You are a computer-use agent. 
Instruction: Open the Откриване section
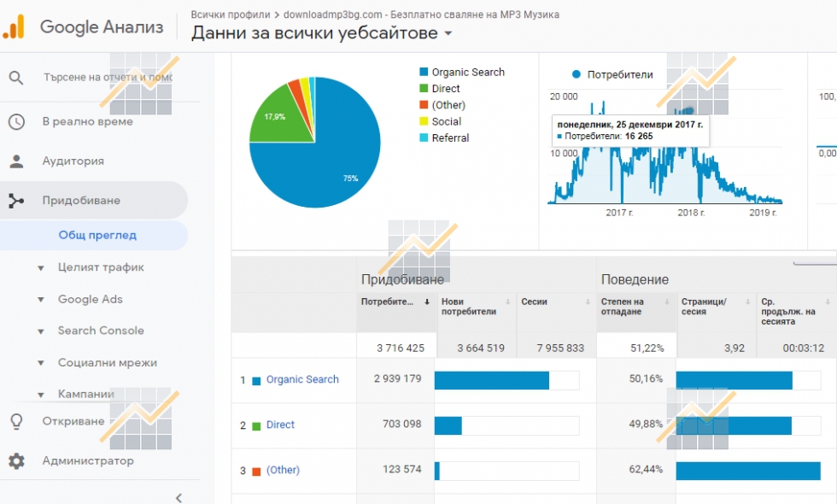coord(73,421)
